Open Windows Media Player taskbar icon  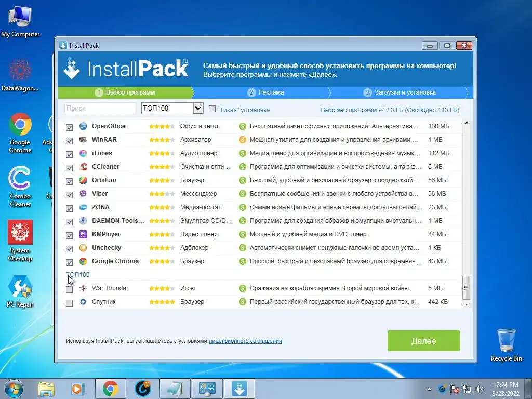pyautogui.click(x=77, y=389)
